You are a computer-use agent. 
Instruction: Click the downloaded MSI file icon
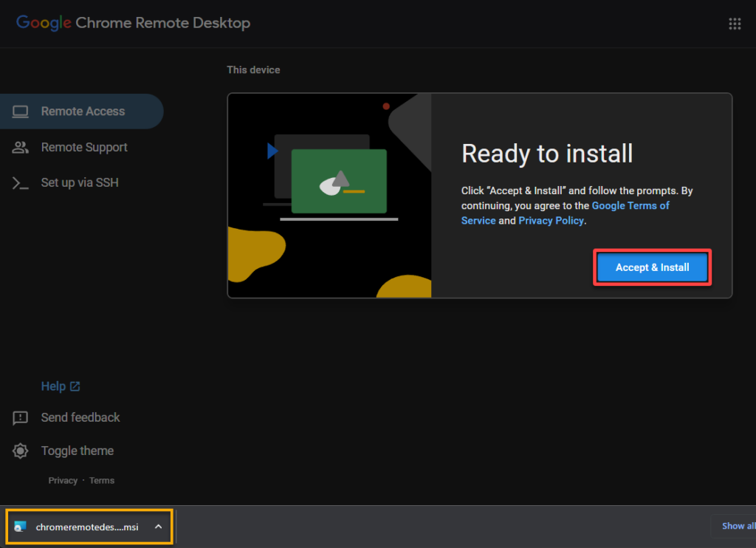[20, 526]
